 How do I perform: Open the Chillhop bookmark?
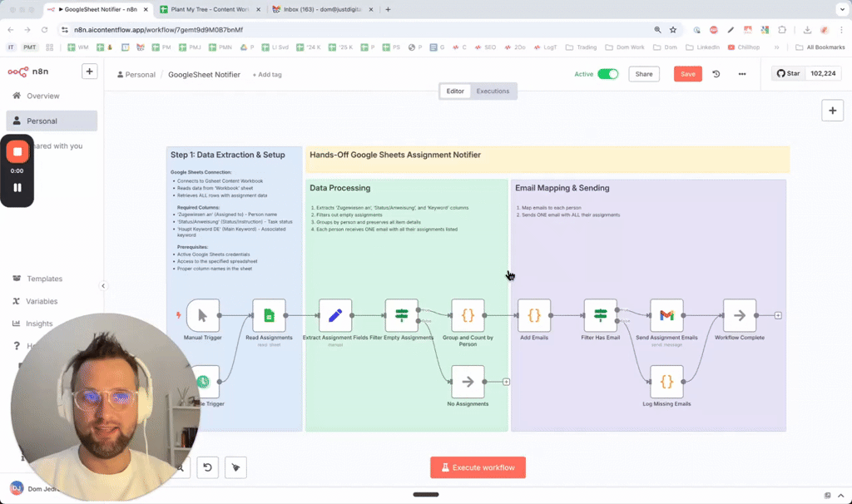click(744, 47)
